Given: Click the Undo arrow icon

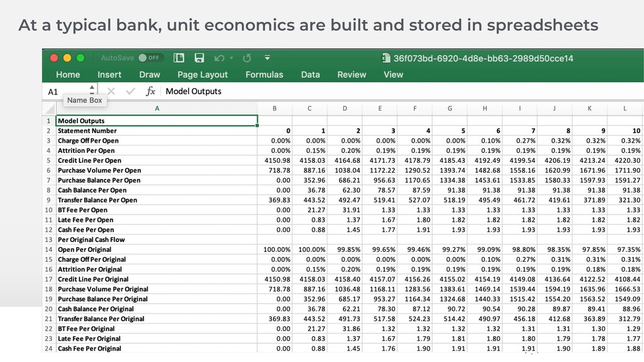Looking at the screenshot, I should point(218,58).
